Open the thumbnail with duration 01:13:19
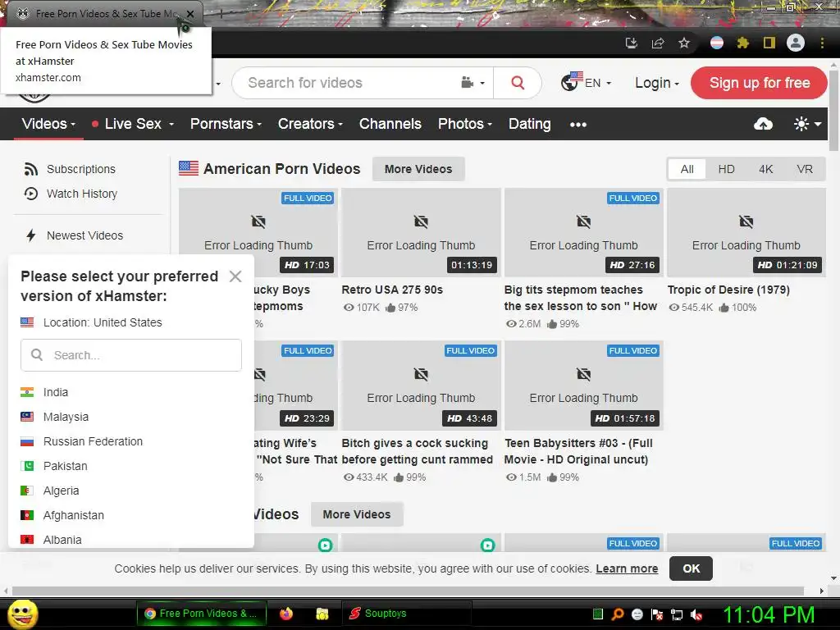Screen dimensions: 840x630 pyautogui.click(x=421, y=232)
